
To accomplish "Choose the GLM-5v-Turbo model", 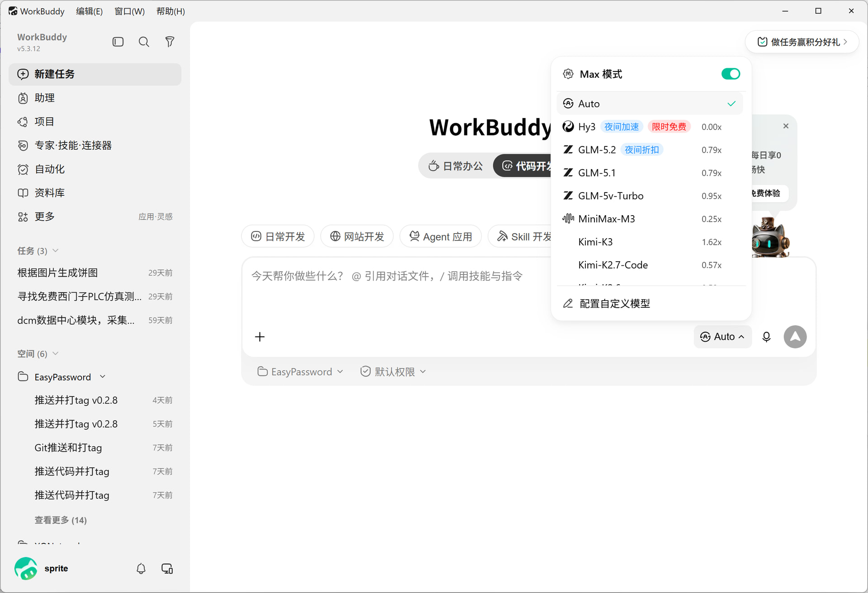I will click(x=650, y=196).
